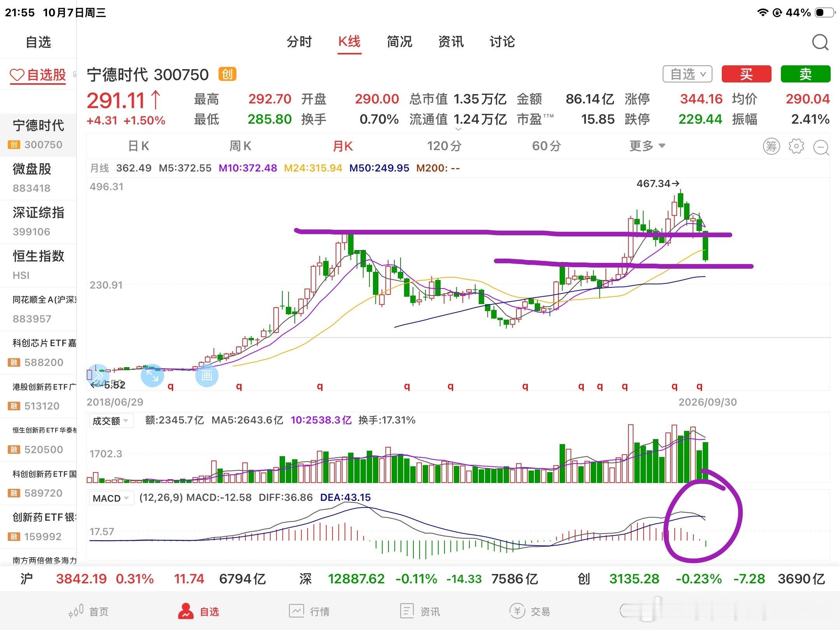
Task: Tap the 画 drawing tool bubble
Action: click(206, 376)
